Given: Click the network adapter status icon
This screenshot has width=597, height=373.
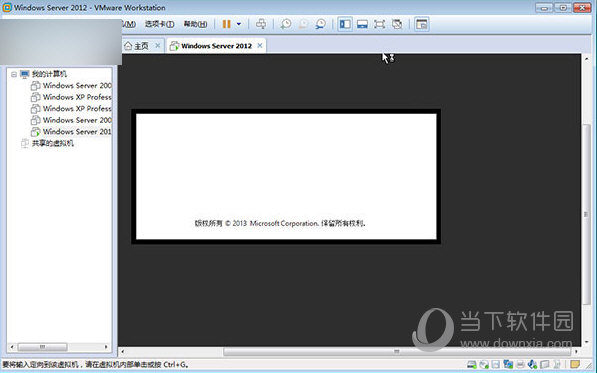Looking at the screenshot, I should 508,365.
